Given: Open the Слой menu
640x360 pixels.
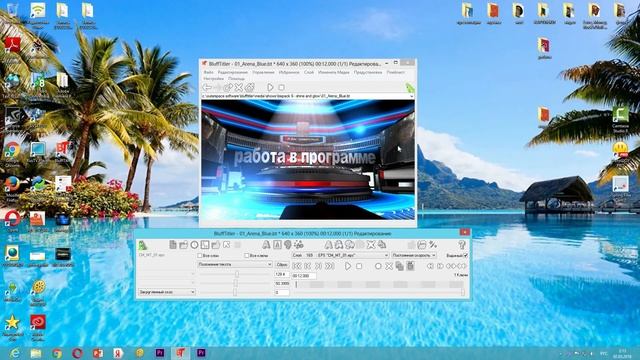Looking at the screenshot, I should [x=309, y=72].
